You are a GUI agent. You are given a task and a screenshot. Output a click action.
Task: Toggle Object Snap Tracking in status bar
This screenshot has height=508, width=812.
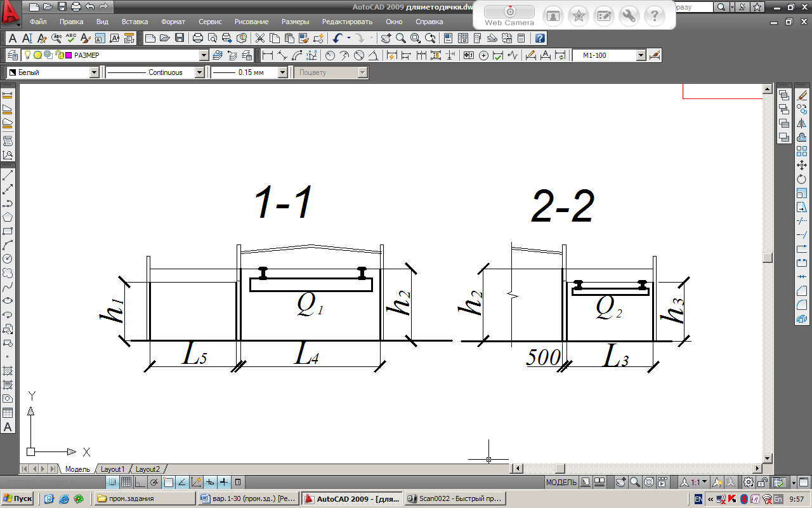[x=182, y=482]
